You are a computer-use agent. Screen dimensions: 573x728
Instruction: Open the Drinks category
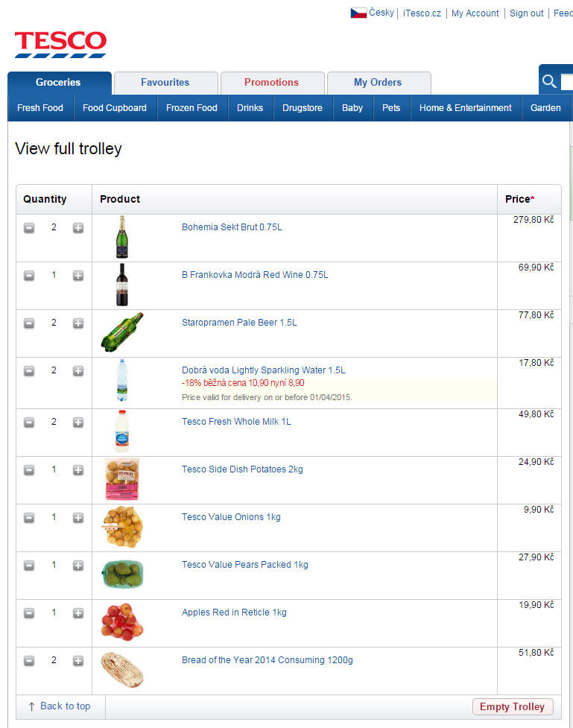click(x=250, y=108)
